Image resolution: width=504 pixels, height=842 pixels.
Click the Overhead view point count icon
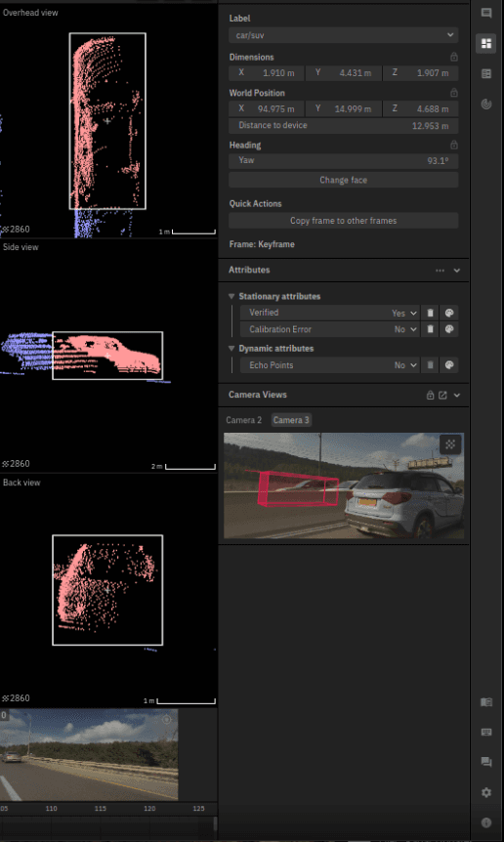(5, 230)
